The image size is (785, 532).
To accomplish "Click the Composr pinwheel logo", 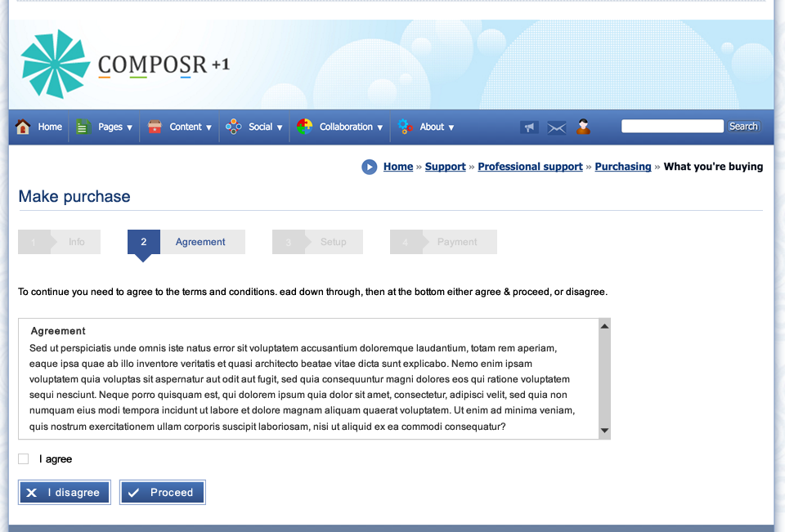I will pos(56,64).
